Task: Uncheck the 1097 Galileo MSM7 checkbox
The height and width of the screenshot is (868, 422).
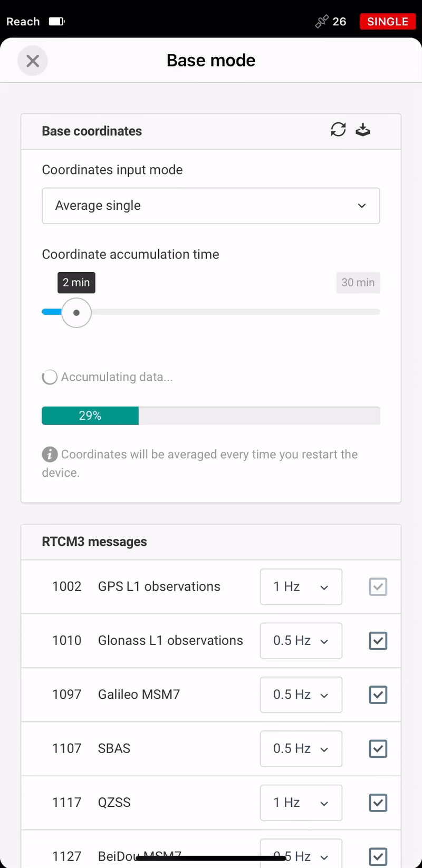Action: pyautogui.click(x=378, y=695)
